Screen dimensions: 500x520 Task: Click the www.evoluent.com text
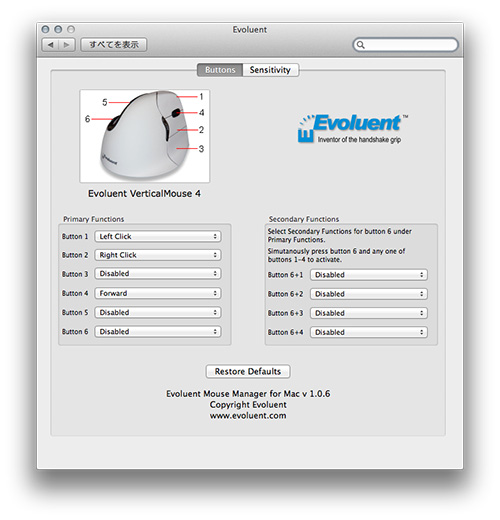point(248,416)
